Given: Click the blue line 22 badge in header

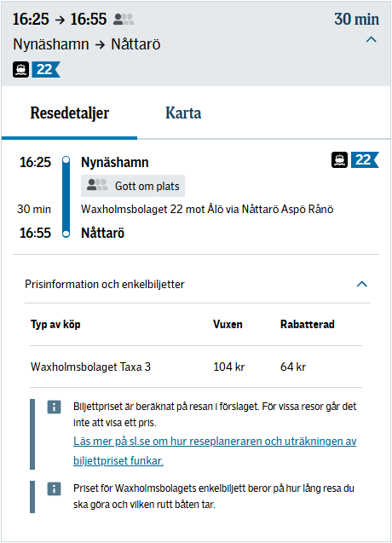Looking at the screenshot, I should pos(46,69).
